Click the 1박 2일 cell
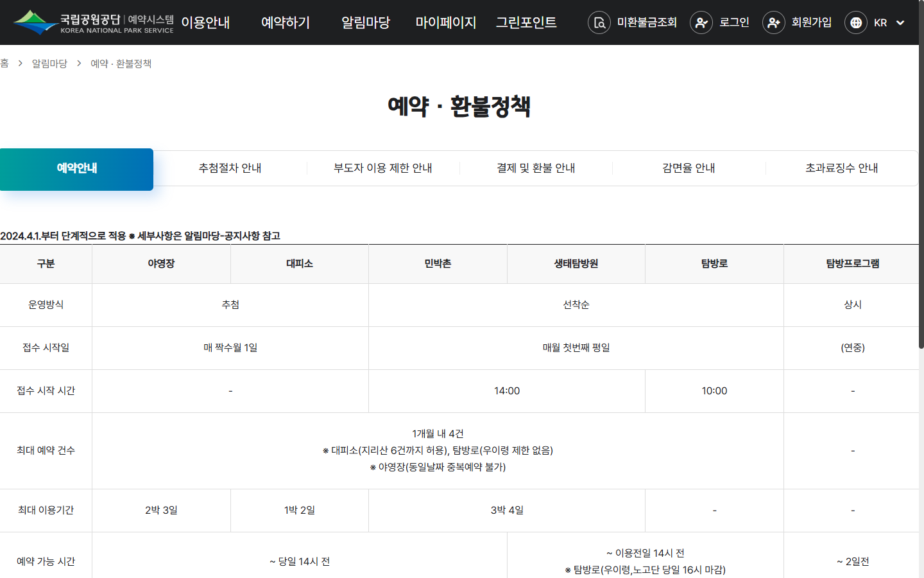The width and height of the screenshot is (924, 578). tap(300, 511)
